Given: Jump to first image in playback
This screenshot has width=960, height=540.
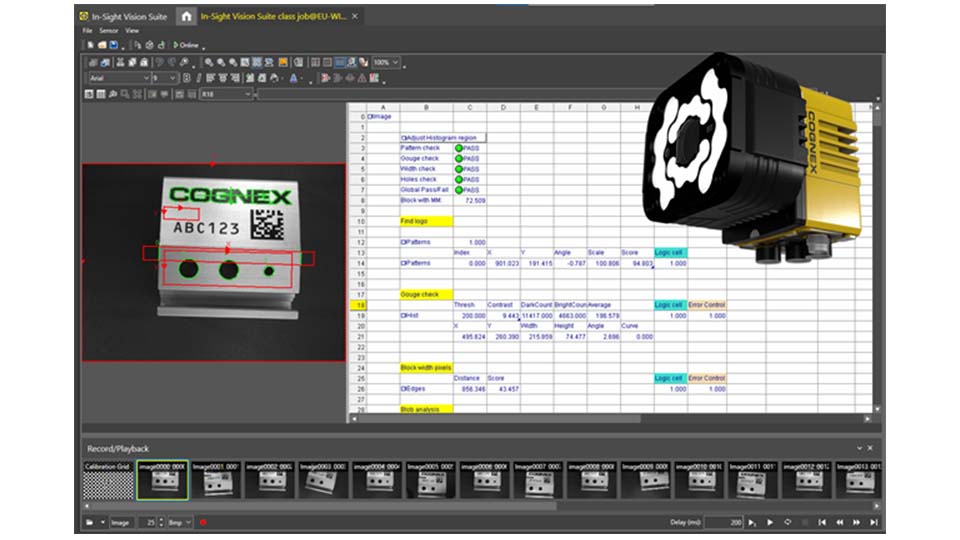Looking at the screenshot, I should point(822,522).
